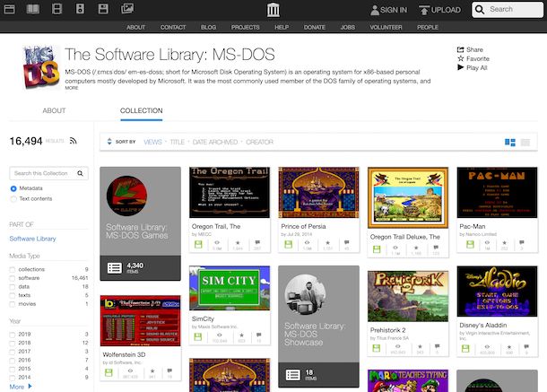The width and height of the screenshot is (547, 392).
Task: Click floppy icon on Oregon Trail card
Action: (198, 244)
